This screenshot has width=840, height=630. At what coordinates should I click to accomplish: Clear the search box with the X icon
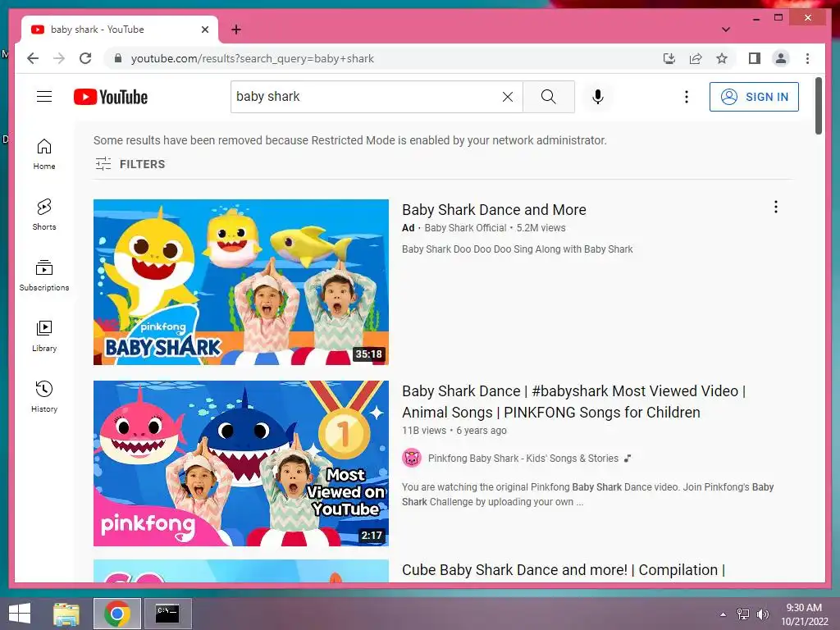tap(507, 97)
